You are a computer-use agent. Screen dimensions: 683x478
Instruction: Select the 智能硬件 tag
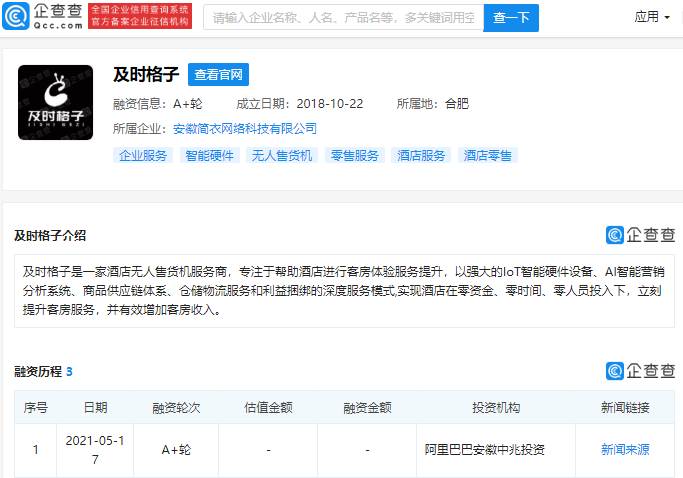[210, 156]
